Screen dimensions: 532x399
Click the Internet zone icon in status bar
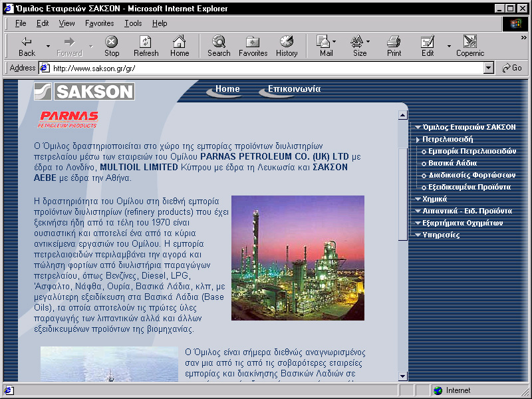pos(438,390)
